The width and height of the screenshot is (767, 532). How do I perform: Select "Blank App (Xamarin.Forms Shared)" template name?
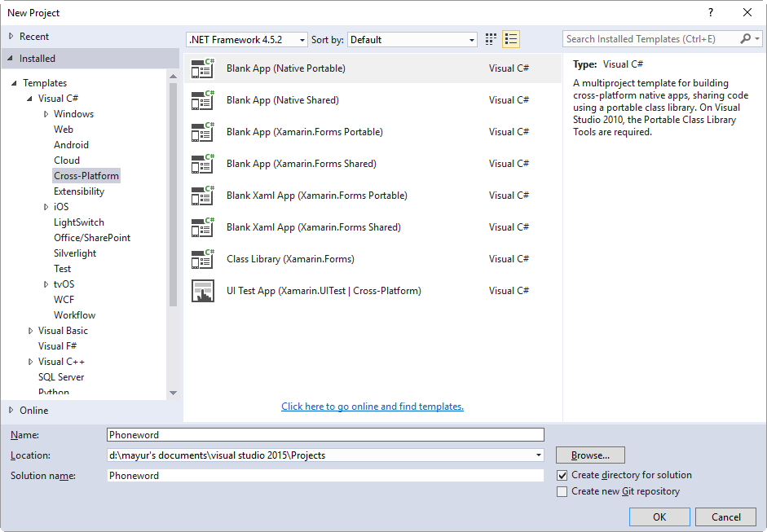[x=302, y=164]
